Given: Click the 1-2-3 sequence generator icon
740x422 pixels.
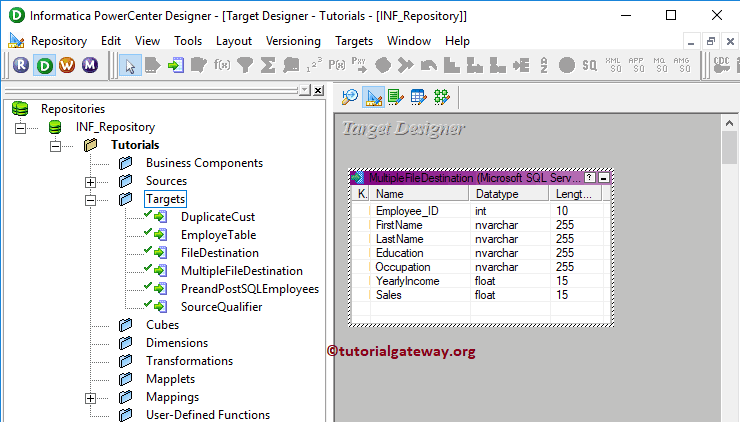Looking at the screenshot, I should pos(314,65).
